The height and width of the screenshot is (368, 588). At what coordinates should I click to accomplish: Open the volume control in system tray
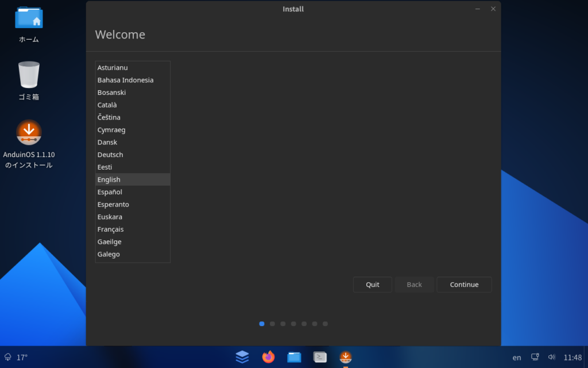click(552, 357)
